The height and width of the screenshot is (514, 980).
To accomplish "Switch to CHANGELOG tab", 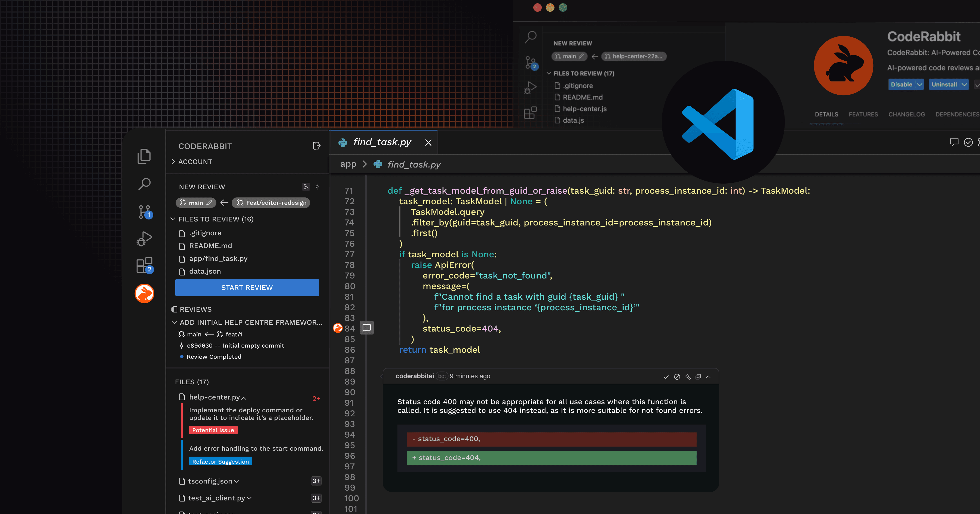I will 906,114.
